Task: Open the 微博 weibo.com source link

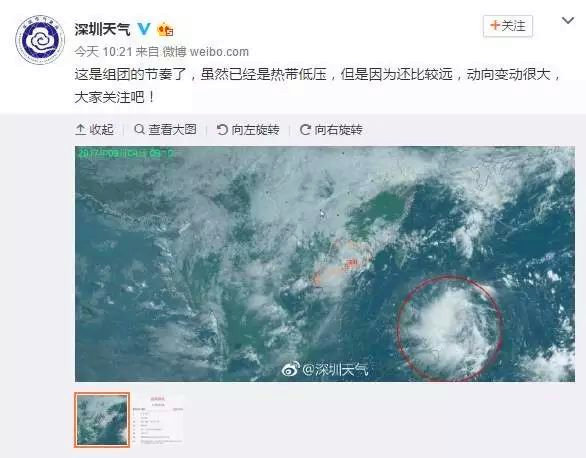Action: pos(206,52)
